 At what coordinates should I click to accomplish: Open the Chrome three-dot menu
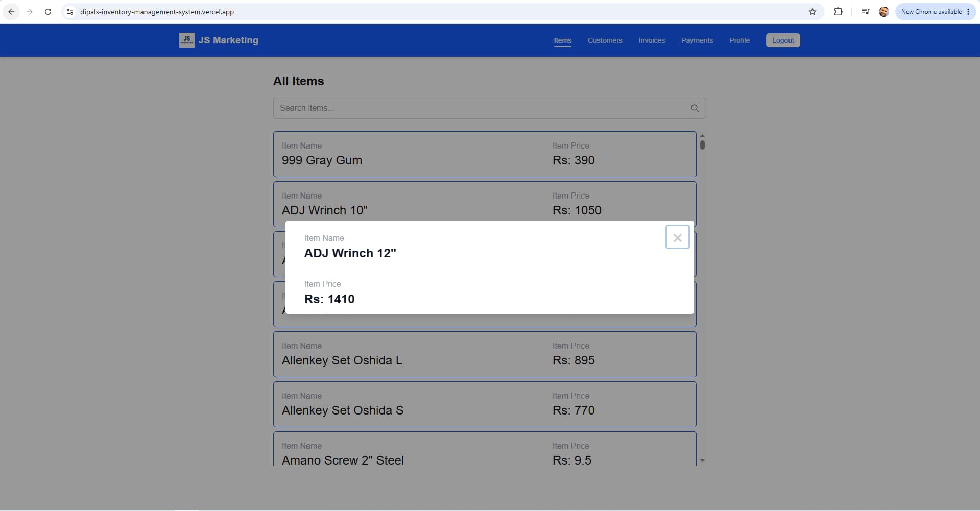[968, 12]
